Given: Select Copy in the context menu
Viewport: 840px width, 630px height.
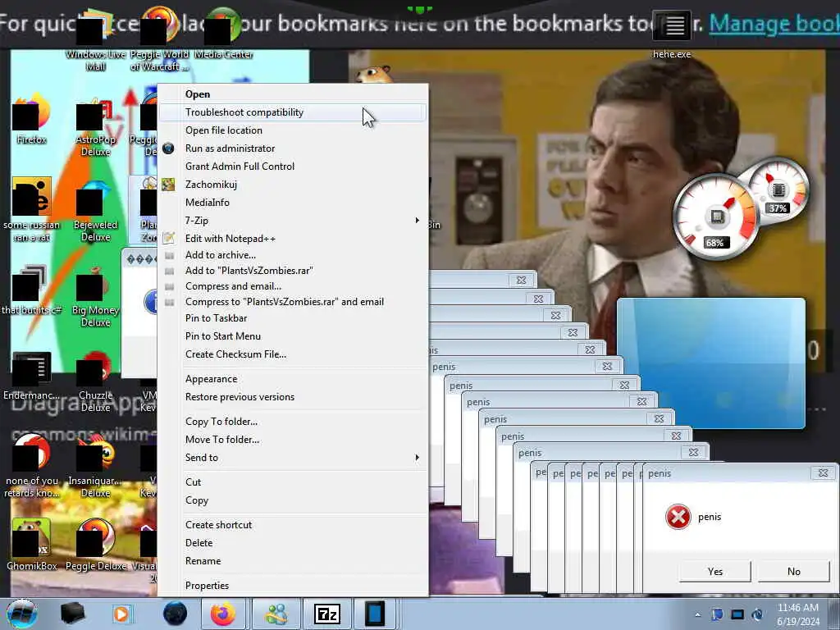Looking at the screenshot, I should (293, 500).
